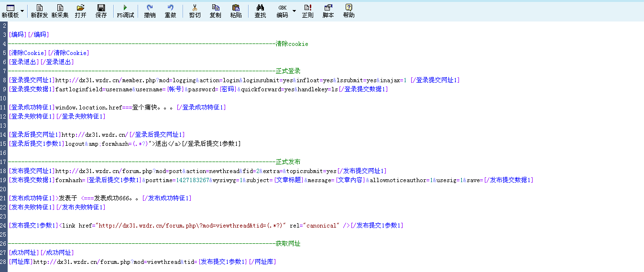Open the 正则 regex tool

[x=307, y=11]
